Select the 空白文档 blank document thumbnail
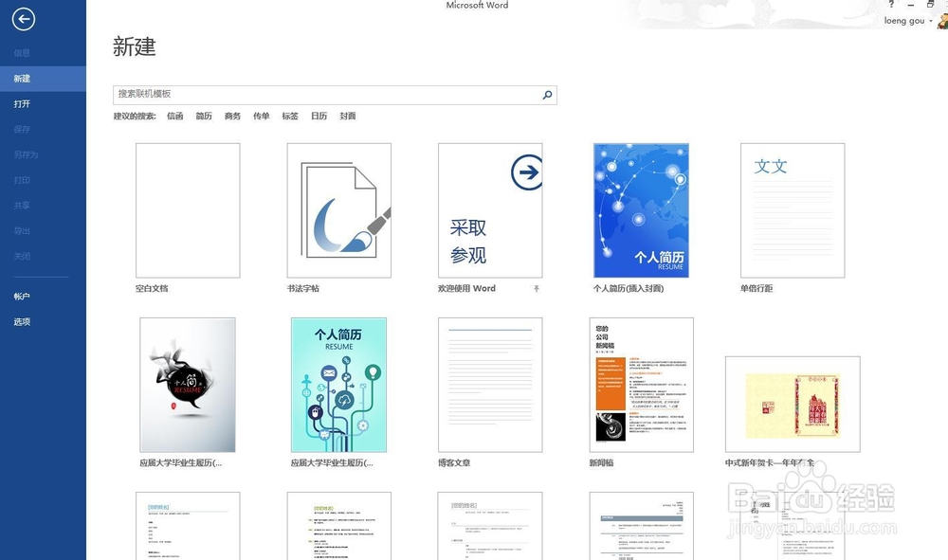Image resolution: width=948 pixels, height=560 pixels. [188, 210]
